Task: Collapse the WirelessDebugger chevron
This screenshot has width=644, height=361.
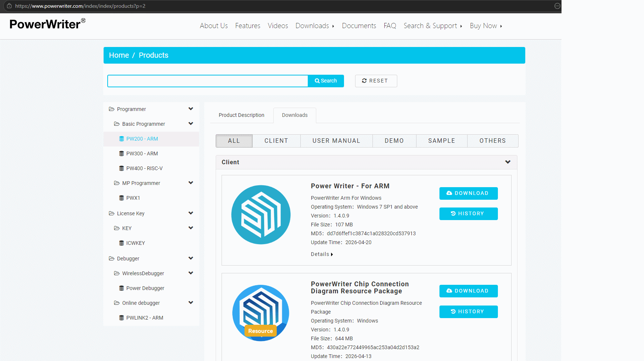Action: [x=191, y=273]
